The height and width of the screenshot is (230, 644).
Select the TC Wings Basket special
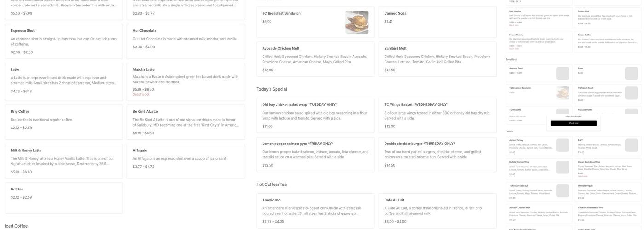pyautogui.click(x=437, y=115)
